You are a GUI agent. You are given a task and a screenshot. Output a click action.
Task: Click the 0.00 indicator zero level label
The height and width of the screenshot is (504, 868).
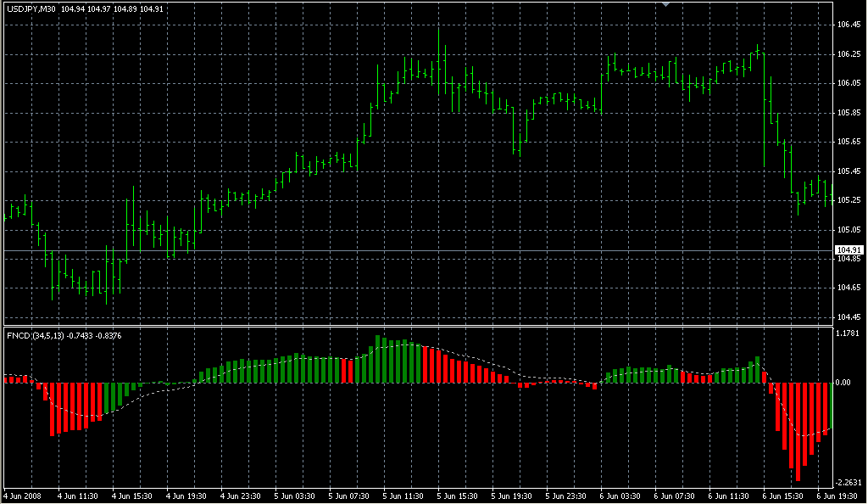click(x=843, y=383)
